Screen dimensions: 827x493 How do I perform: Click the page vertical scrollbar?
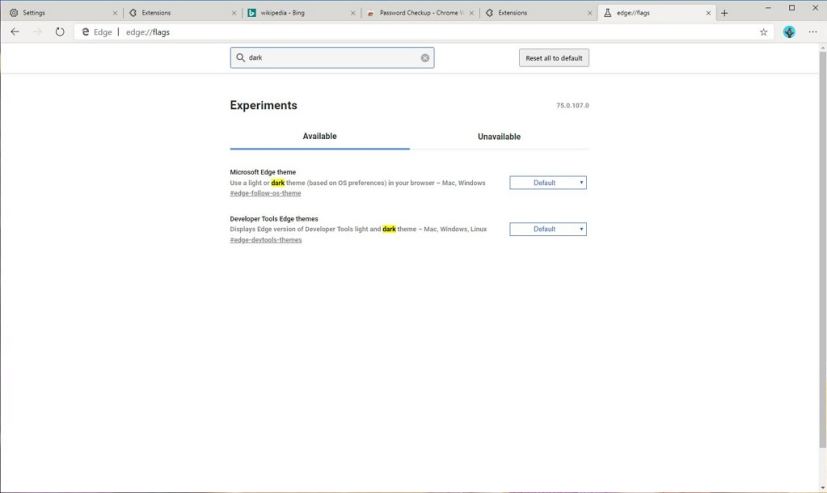(x=823, y=248)
